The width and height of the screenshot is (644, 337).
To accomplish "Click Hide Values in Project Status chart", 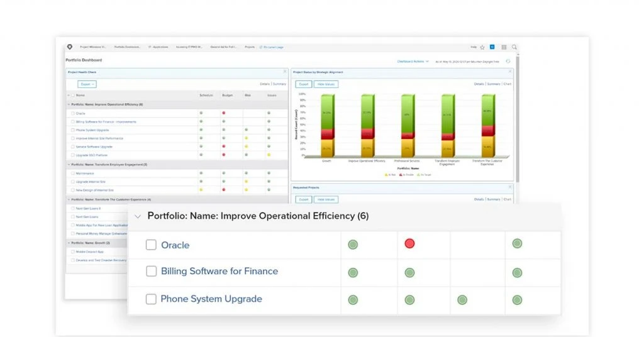I will point(326,84).
